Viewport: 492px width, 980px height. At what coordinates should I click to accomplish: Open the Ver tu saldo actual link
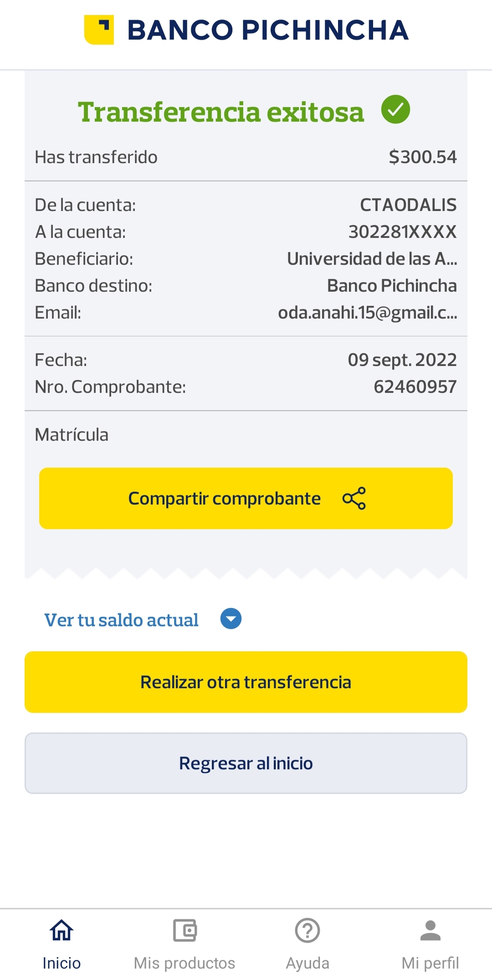click(x=121, y=620)
